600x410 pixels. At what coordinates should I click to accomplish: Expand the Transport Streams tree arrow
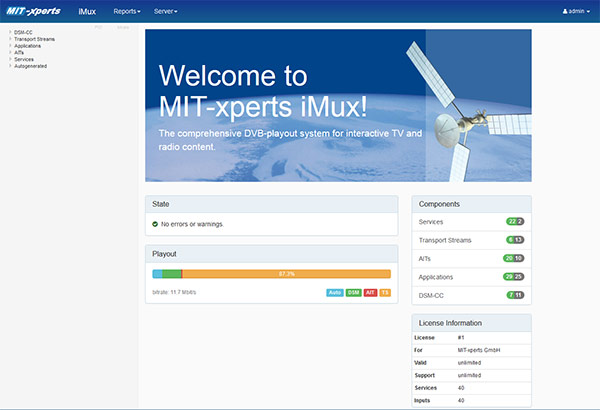coord(10,39)
